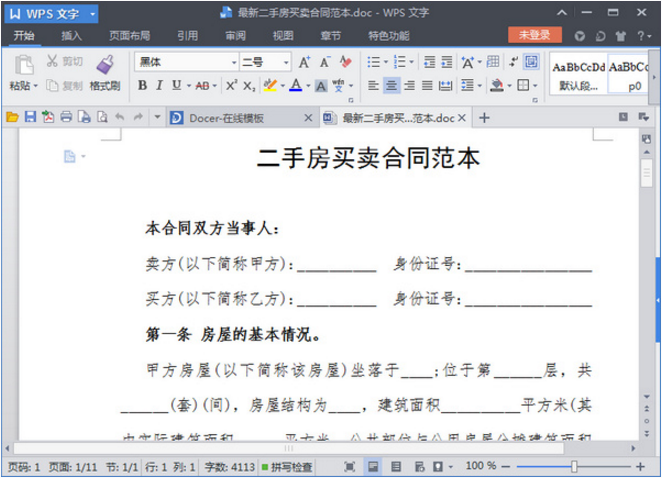Open file with the folder icon
The image size is (662, 478).
tap(12, 117)
